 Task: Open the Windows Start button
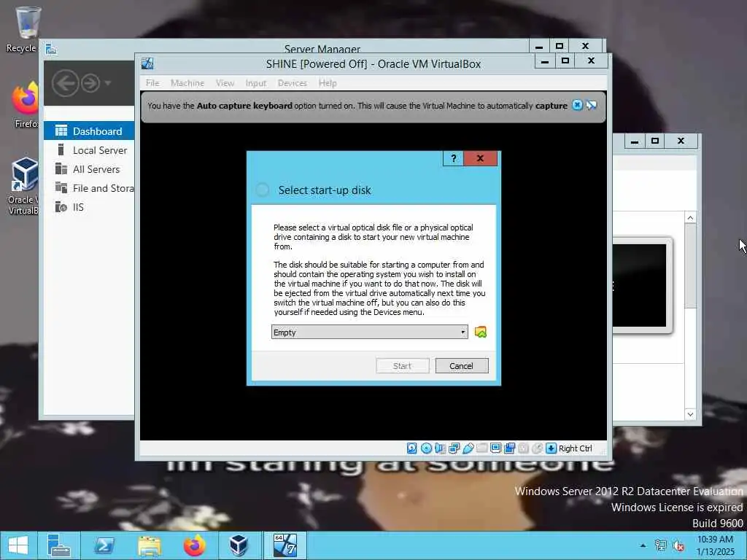coord(18,545)
